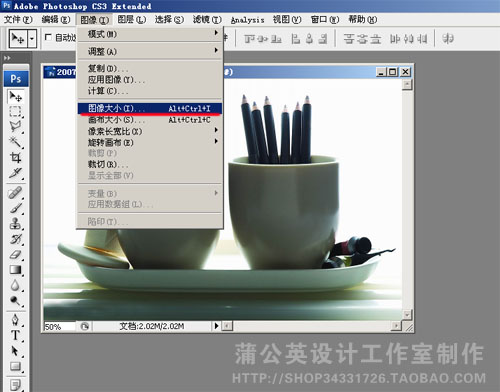Click the horizontal scrollbar right arrow
500x392 pixels.
tap(396, 326)
